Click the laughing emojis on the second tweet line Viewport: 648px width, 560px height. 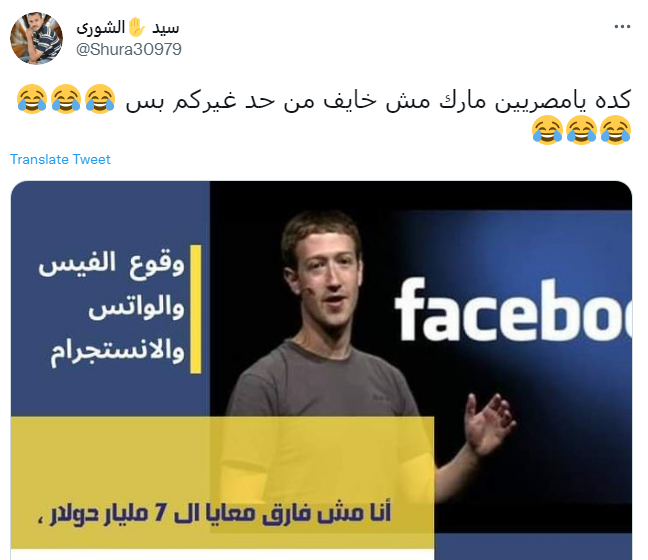pos(581,130)
